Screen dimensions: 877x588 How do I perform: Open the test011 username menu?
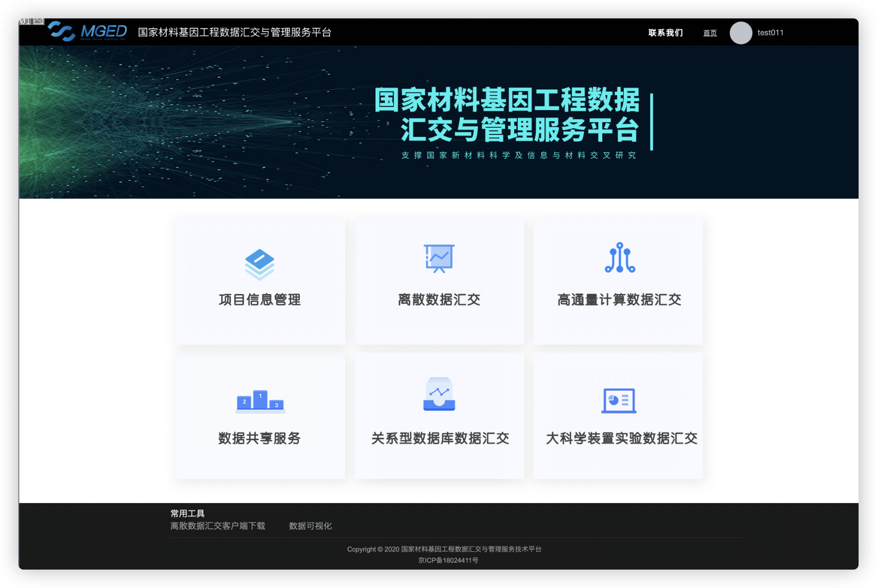770,33
